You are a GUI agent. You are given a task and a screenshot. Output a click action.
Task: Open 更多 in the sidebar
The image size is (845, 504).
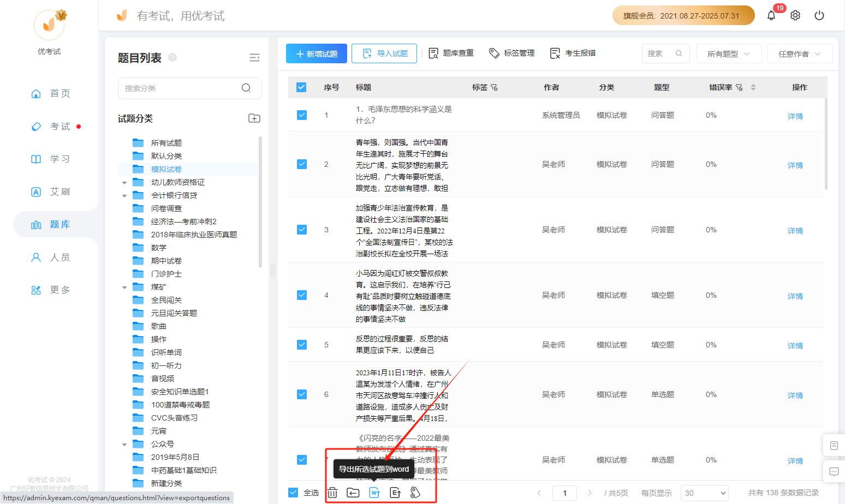click(x=50, y=290)
